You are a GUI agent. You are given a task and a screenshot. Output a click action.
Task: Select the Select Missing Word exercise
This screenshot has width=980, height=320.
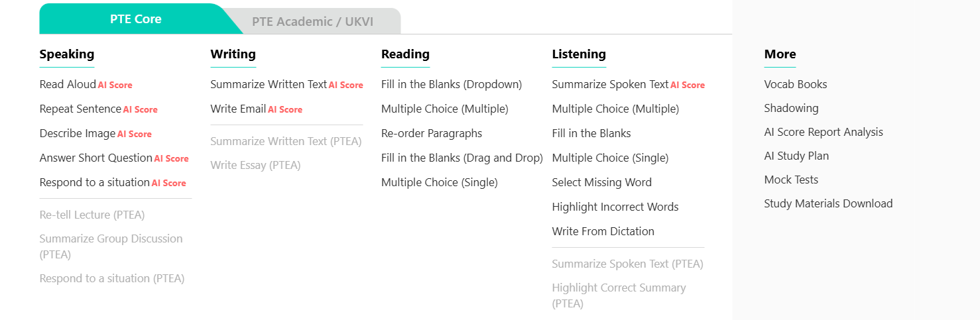coord(601,183)
